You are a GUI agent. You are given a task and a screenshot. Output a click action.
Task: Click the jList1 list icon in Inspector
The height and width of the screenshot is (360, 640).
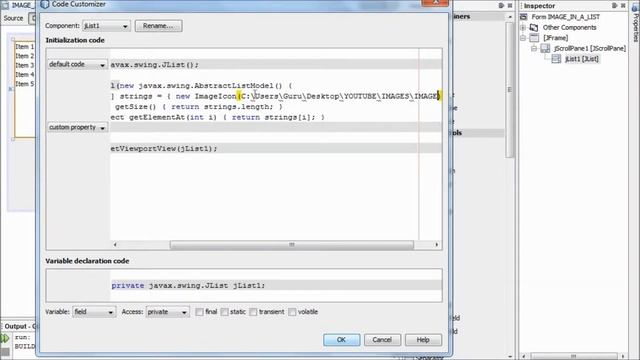coord(556,59)
